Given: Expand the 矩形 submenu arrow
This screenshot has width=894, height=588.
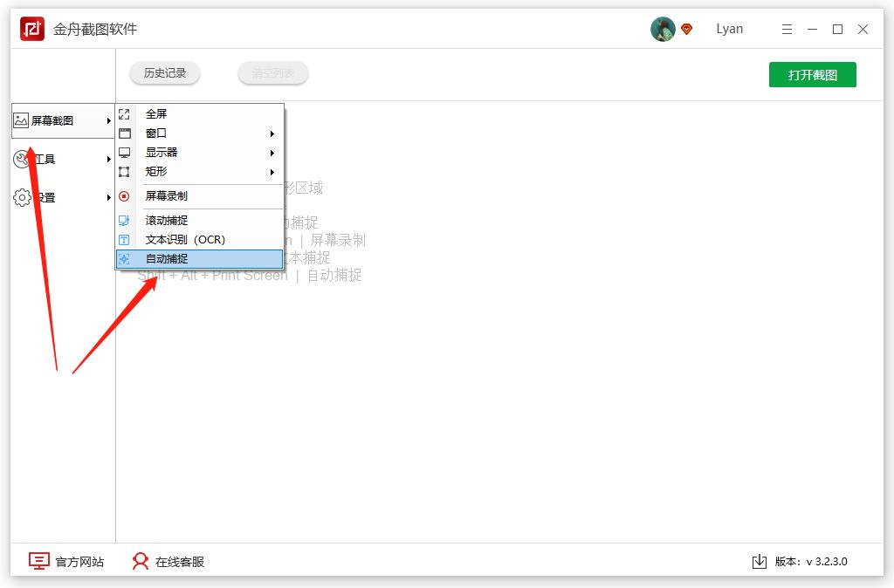Looking at the screenshot, I should (271, 172).
